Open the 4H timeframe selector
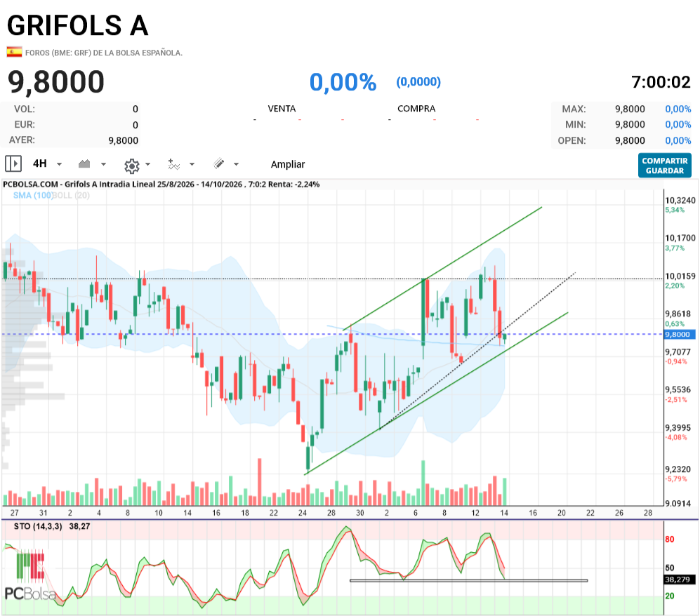The image size is (700, 616). [40, 163]
